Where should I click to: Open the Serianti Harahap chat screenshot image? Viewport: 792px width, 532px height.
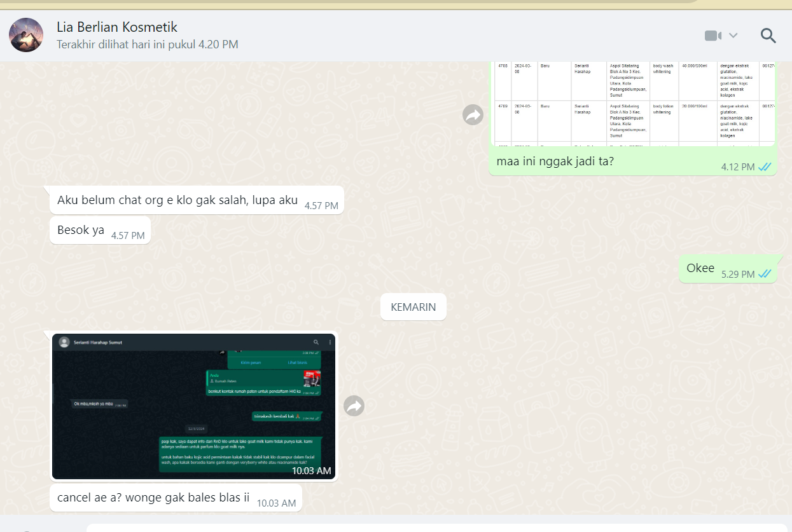click(193, 406)
